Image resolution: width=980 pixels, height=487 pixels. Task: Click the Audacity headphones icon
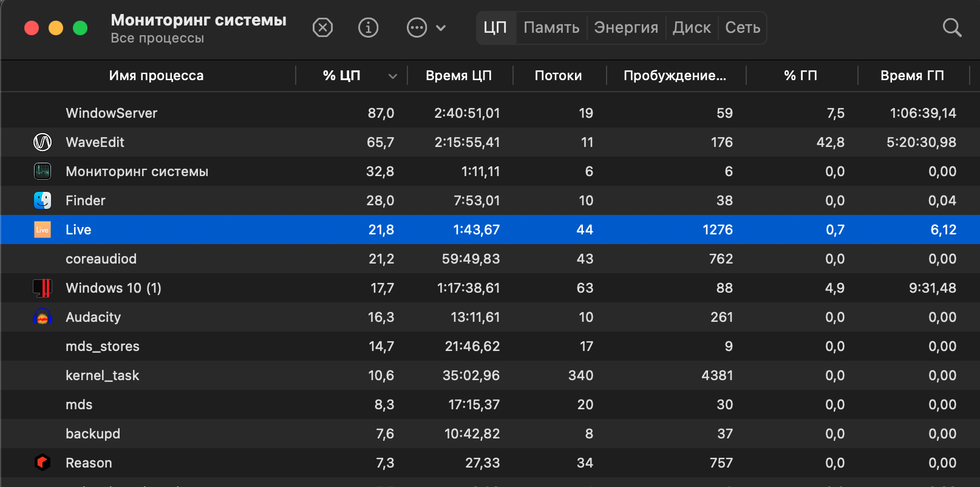click(43, 317)
